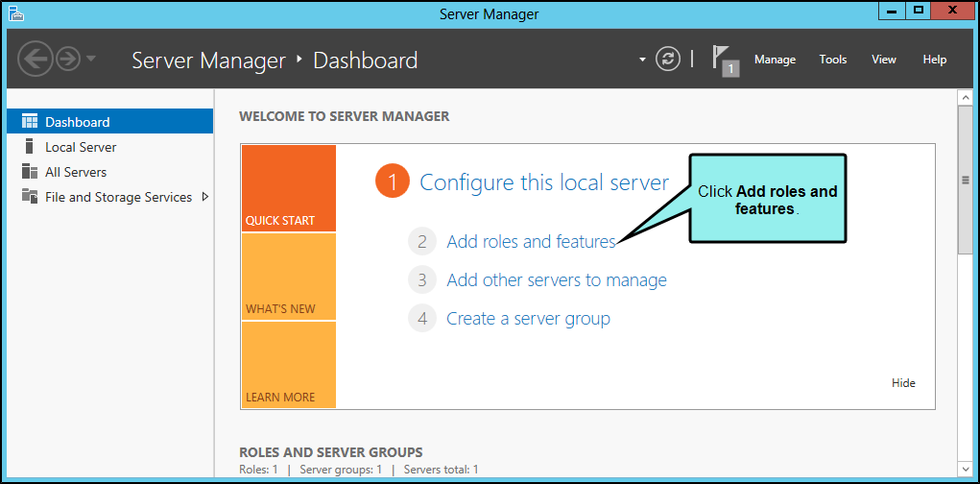Click the All Servers icon
The width and height of the screenshot is (980, 484).
click(x=30, y=171)
